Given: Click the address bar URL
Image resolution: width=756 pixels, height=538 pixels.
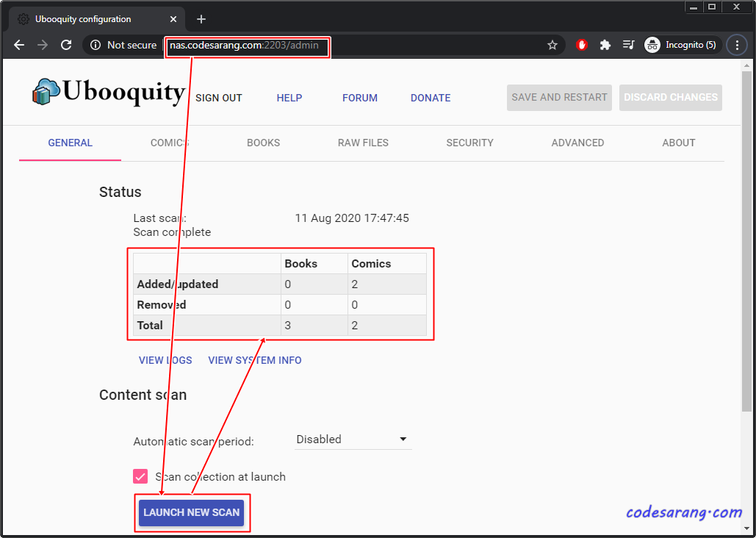Looking at the screenshot, I should pos(244,45).
